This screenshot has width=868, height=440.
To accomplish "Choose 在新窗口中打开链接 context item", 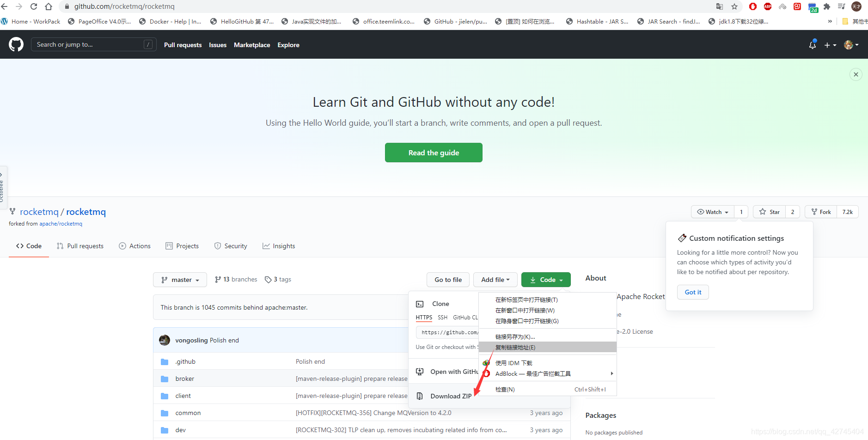I will click(548, 310).
